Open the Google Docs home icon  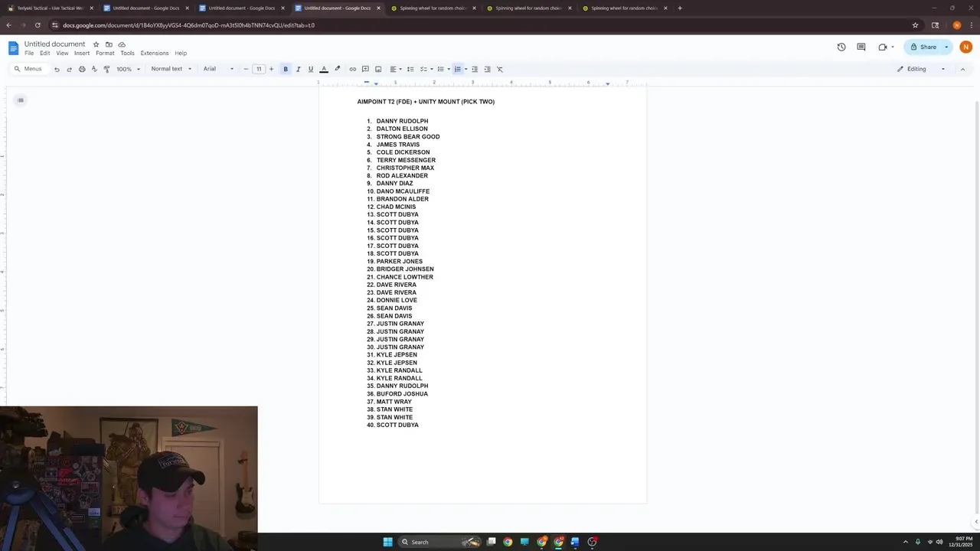[13, 48]
